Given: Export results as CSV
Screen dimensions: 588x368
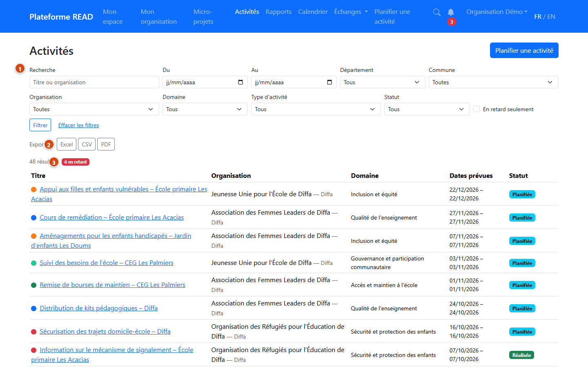Looking at the screenshot, I should click(87, 144).
